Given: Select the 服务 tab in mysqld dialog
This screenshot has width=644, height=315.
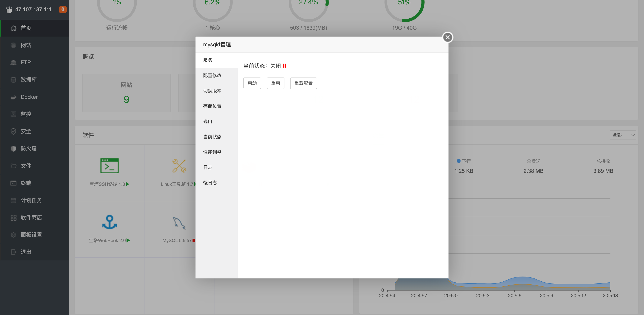Looking at the screenshot, I should point(216,60).
